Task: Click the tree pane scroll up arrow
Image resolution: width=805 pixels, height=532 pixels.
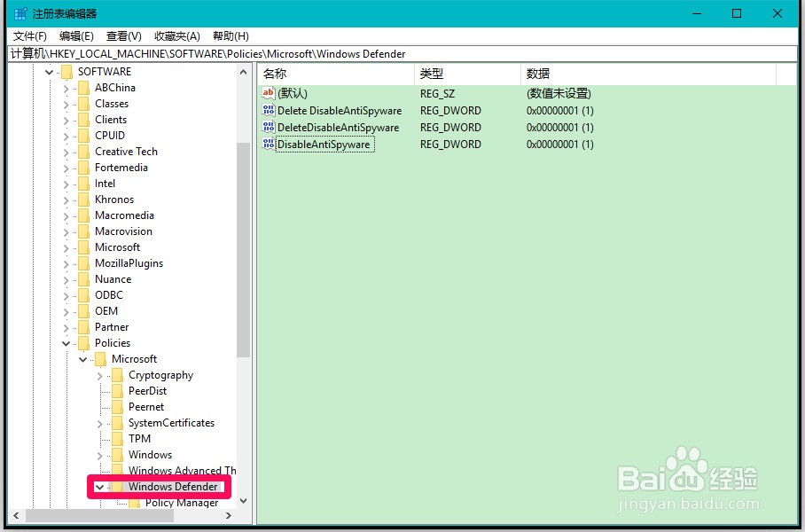Action: point(243,73)
